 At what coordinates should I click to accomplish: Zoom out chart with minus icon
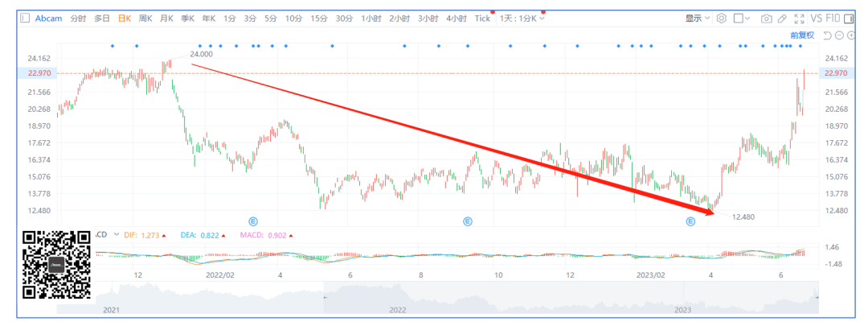[840, 35]
